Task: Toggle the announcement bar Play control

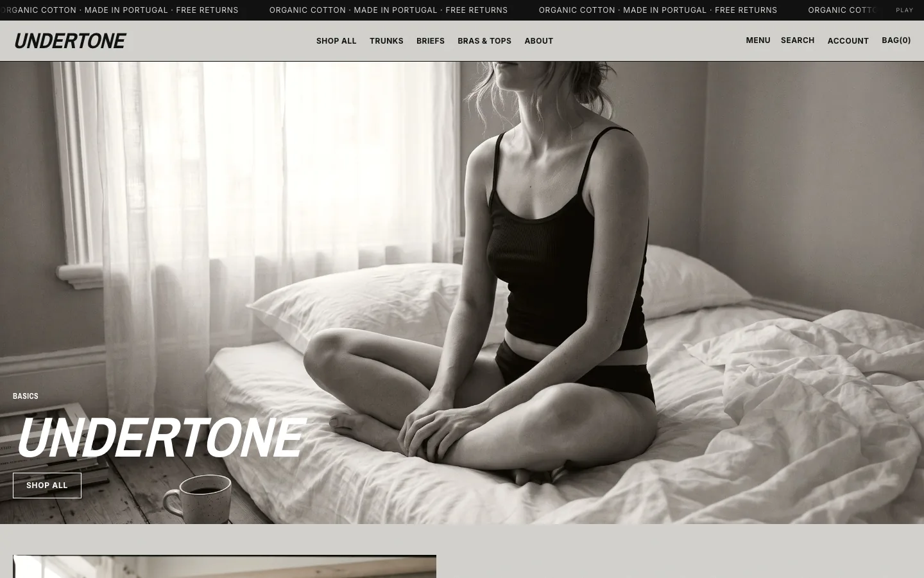Action: (x=905, y=10)
